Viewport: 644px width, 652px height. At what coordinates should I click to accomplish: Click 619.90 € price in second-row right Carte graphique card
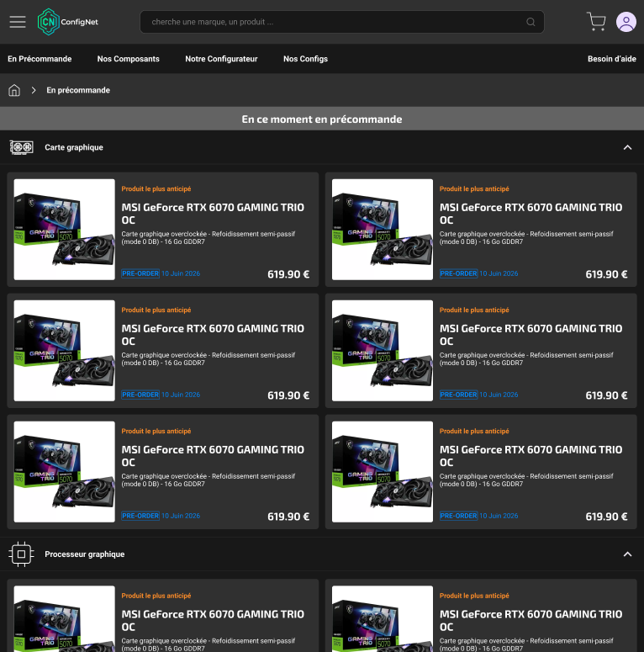point(607,395)
